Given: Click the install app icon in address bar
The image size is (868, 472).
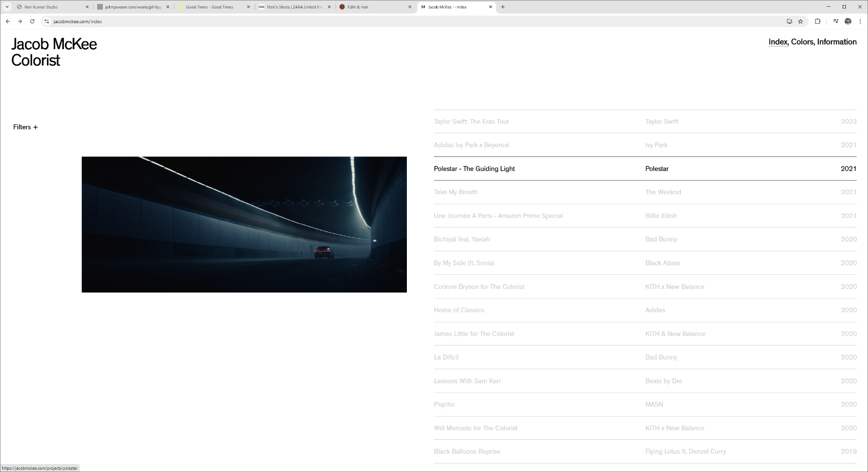Looking at the screenshot, I should (789, 21).
